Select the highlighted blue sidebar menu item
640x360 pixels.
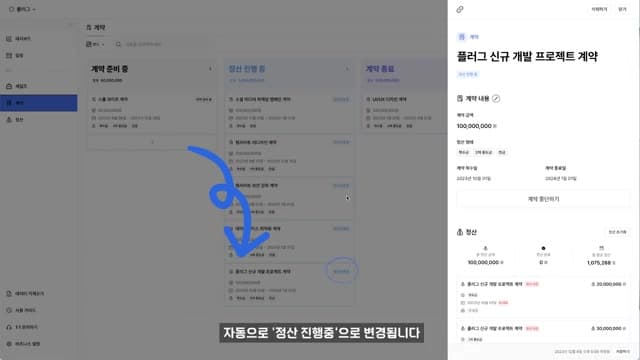(x=38, y=103)
